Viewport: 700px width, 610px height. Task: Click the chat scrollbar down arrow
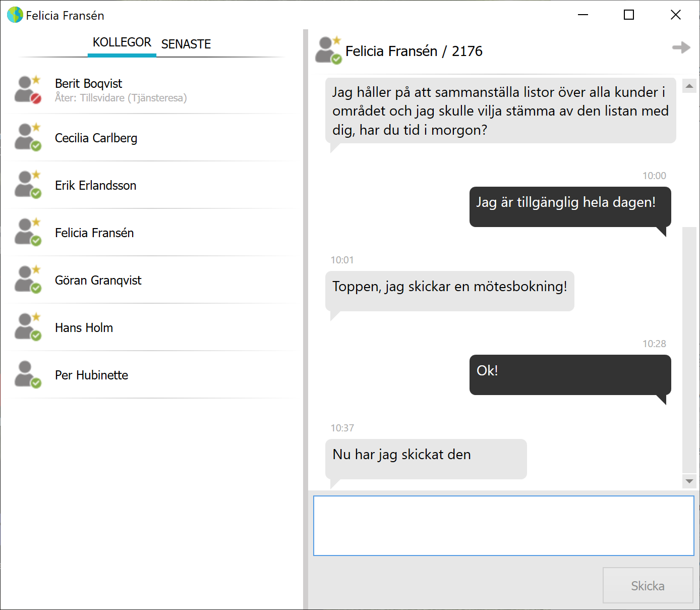click(689, 481)
